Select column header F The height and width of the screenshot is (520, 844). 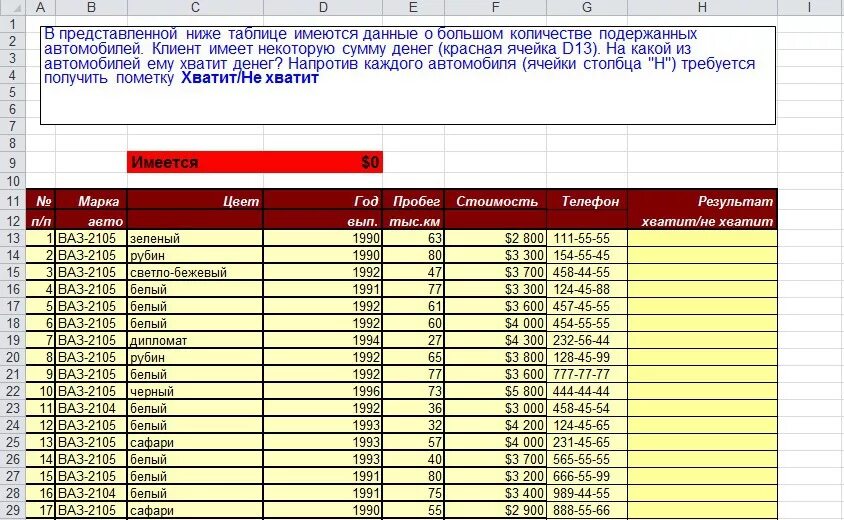point(495,7)
